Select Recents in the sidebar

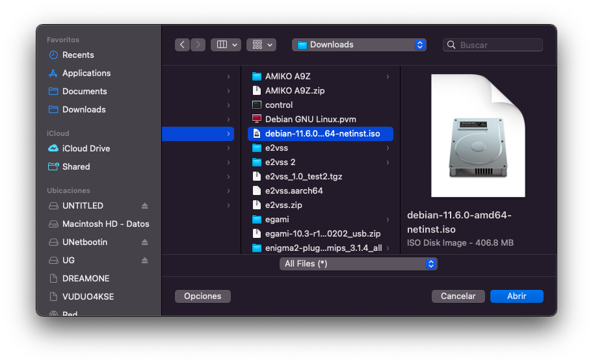(x=78, y=55)
